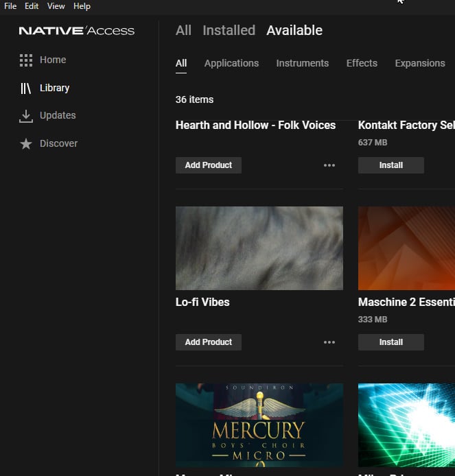Click the Hearth and Hollow title
This screenshot has width=455, height=476.
click(x=255, y=126)
